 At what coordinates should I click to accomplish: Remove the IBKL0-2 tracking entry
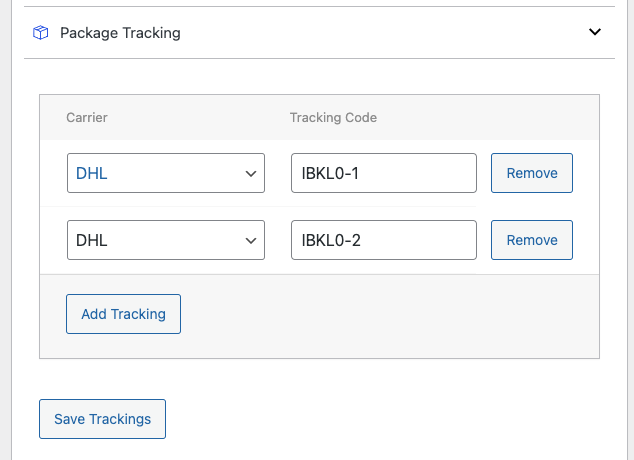tap(532, 240)
